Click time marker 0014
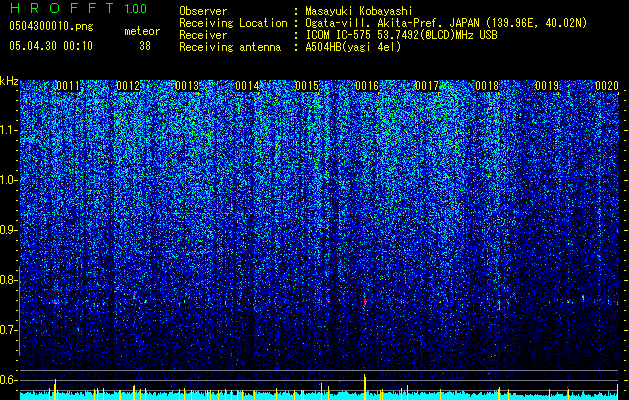This screenshot has width=629, height=400. click(x=248, y=86)
